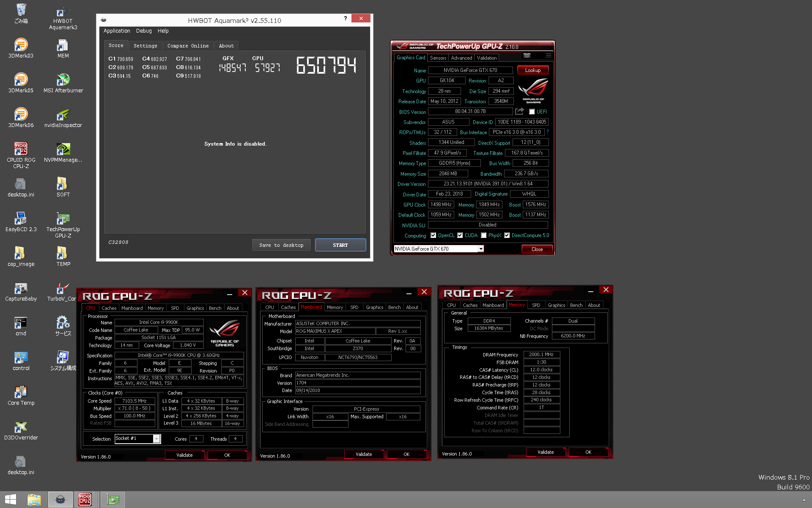Expand the Socket #1 selection dropdown
This screenshot has height=508, width=812.
coord(156,439)
